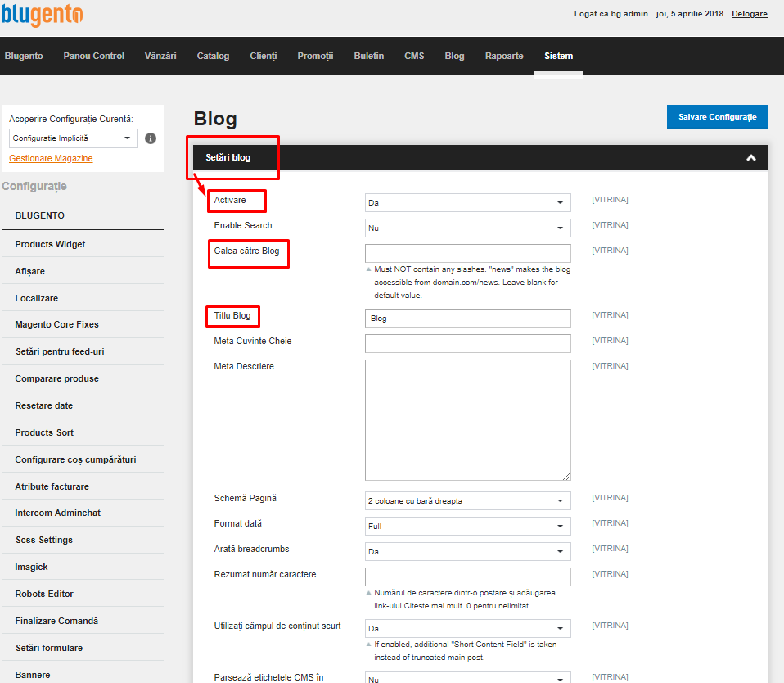
Task: Click the 'Logat ca bg.admin' text
Action: [x=611, y=13]
